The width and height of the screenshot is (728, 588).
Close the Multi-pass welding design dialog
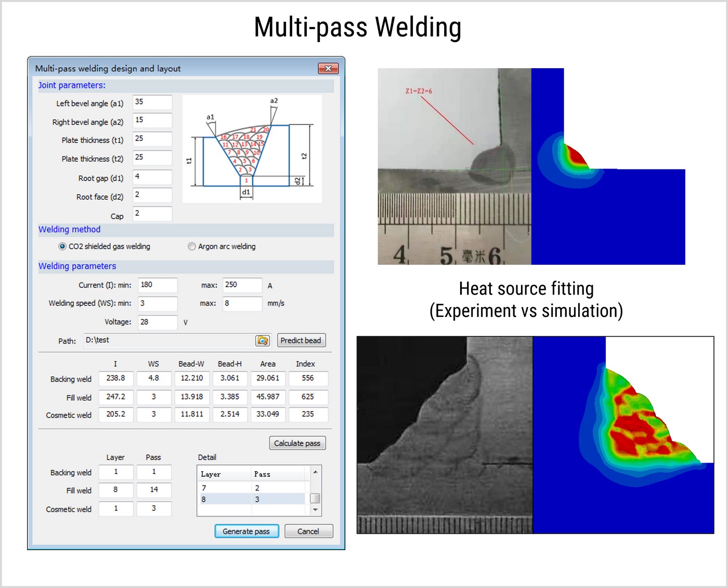pyautogui.click(x=328, y=68)
